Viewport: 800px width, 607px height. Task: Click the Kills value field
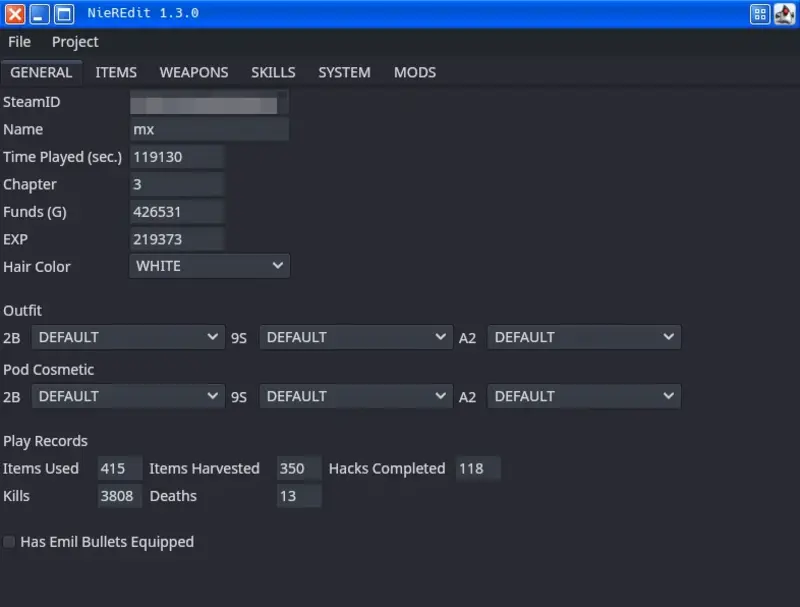pos(120,496)
